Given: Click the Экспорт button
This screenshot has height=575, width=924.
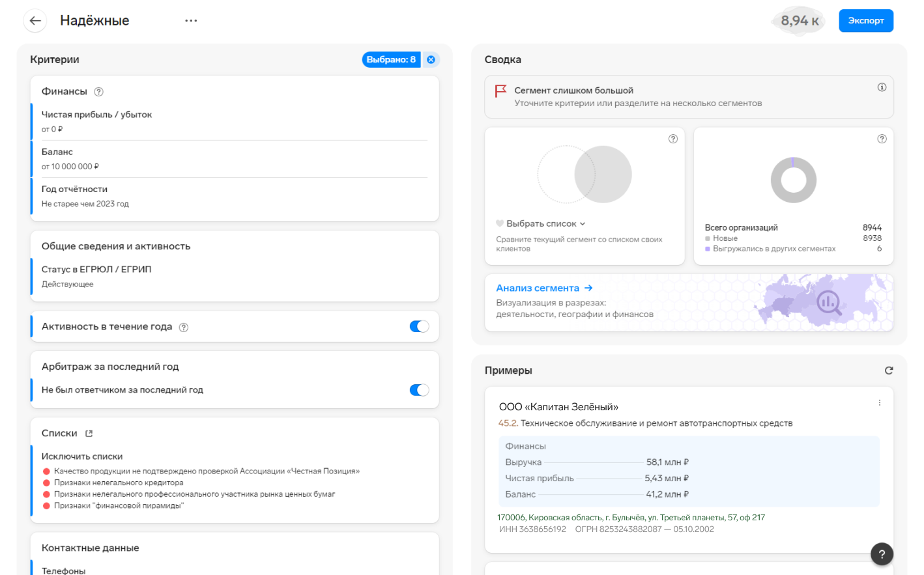Looking at the screenshot, I should point(865,21).
